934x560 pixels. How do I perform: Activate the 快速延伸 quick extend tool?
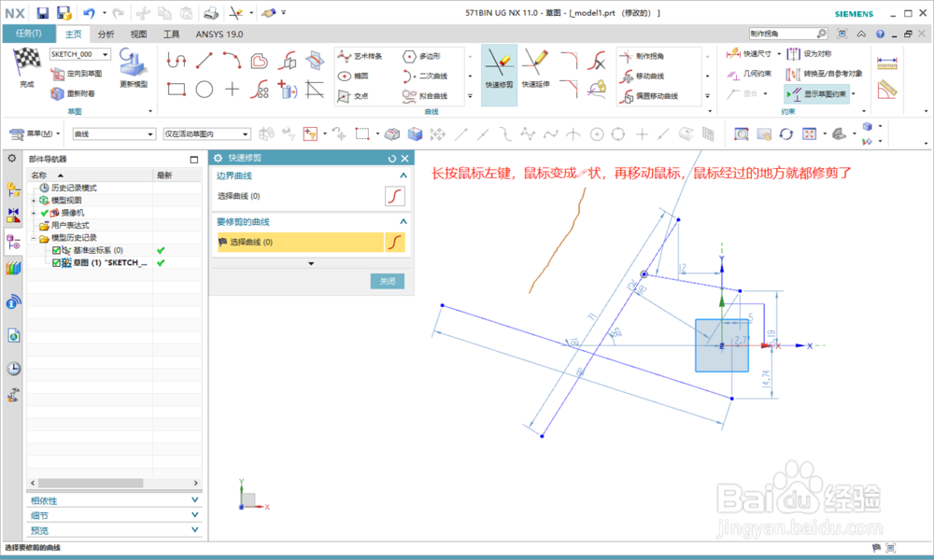point(535,70)
